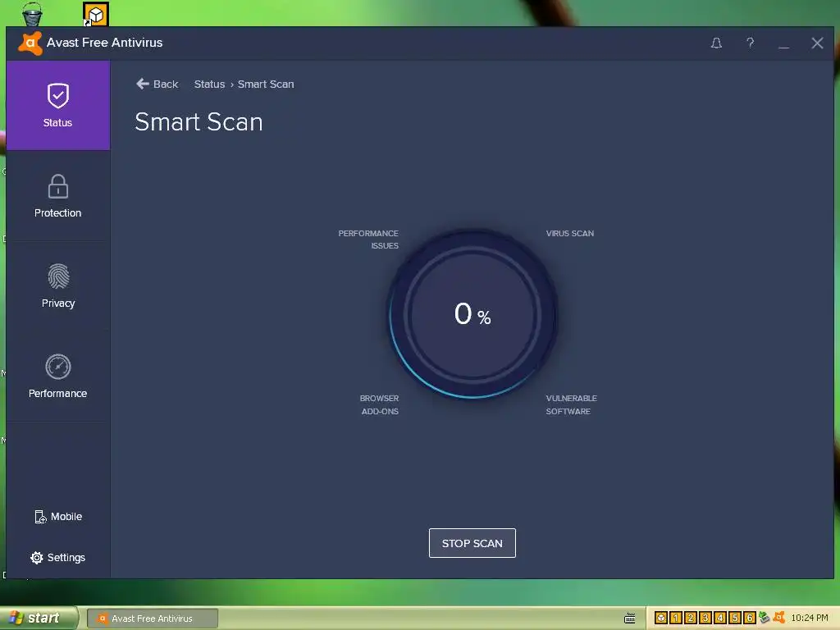Click the scan progress ring showing 0%
Screen dimensions: 840x630
click(472, 314)
